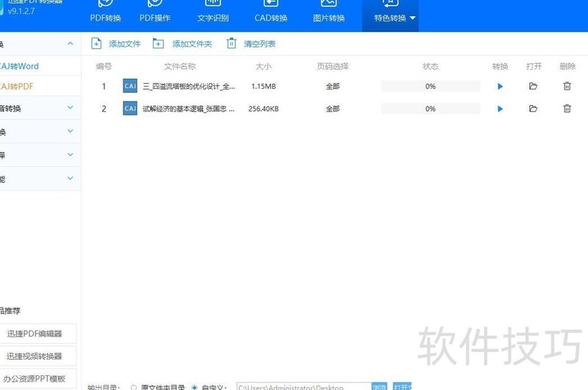Delete file 试解经济的基本逻辑 from list
Screen dimensions: 588x390
[567, 109]
